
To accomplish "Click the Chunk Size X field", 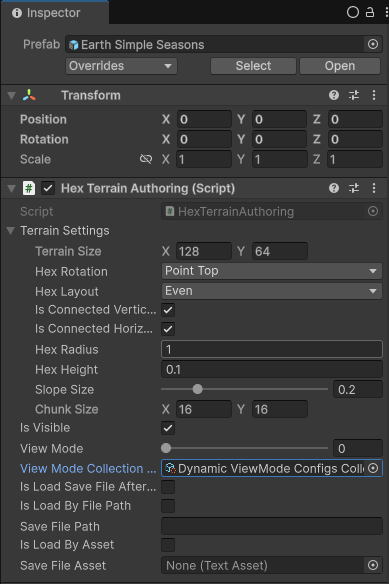I will point(204,409).
